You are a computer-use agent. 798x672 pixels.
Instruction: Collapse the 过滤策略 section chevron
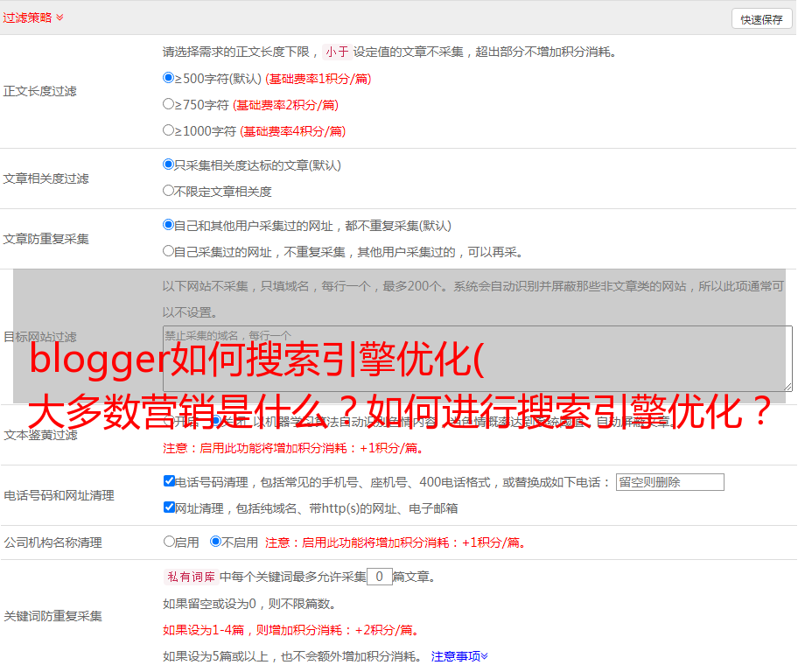(x=59, y=17)
